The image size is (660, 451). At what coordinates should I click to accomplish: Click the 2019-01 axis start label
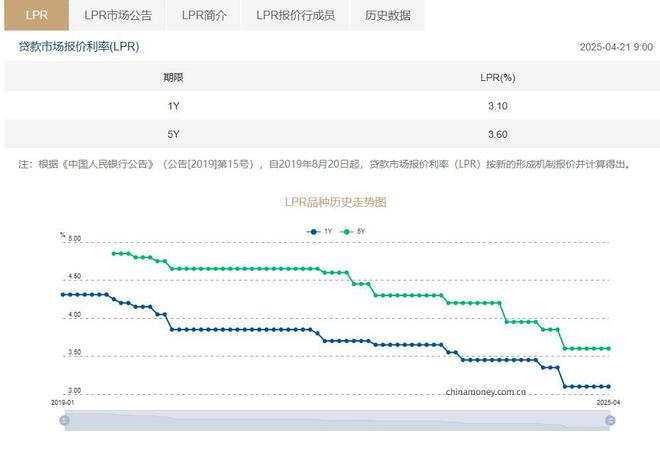click(x=63, y=403)
